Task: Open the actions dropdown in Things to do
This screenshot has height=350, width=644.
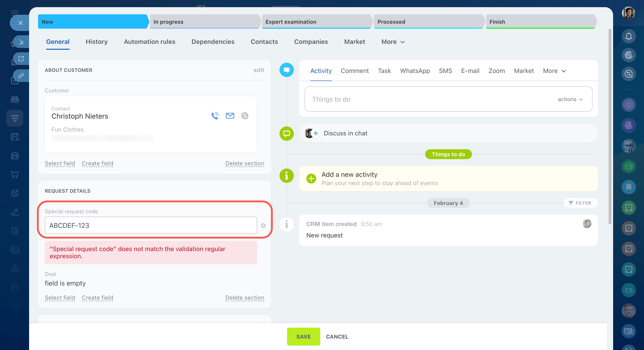Action: [570, 99]
